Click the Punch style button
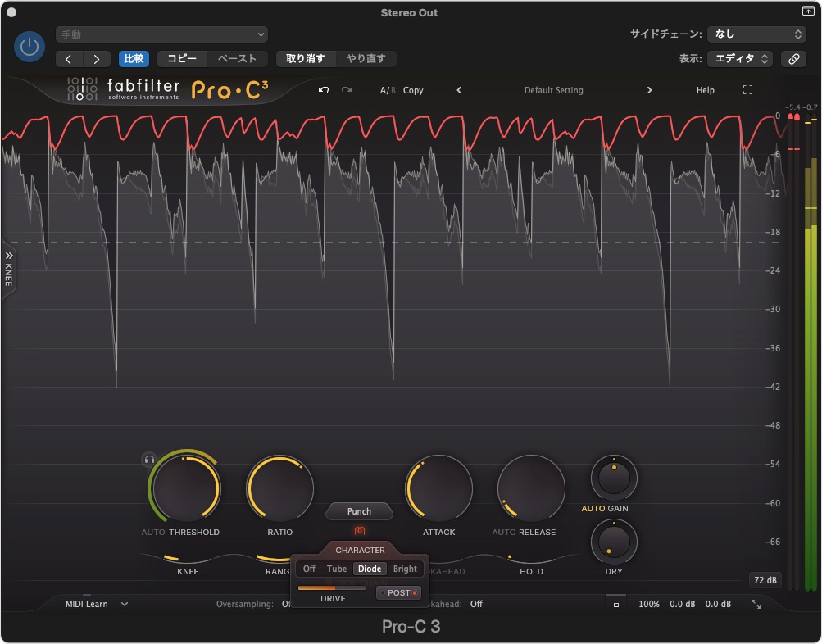822x644 pixels. tap(359, 511)
